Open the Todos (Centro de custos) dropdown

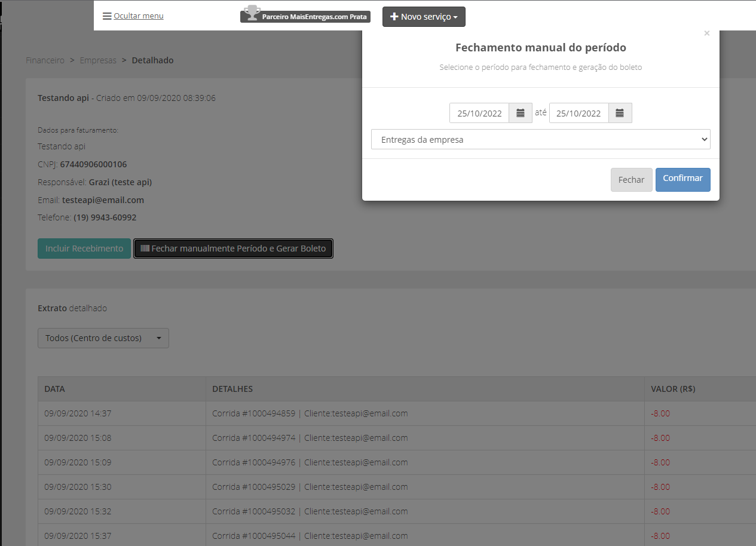[x=103, y=338]
